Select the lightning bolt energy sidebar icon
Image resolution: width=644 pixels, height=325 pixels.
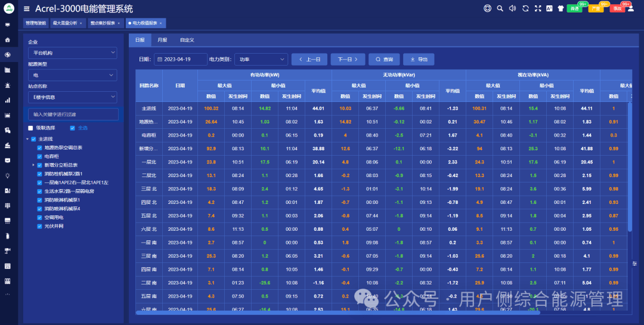pos(7,55)
